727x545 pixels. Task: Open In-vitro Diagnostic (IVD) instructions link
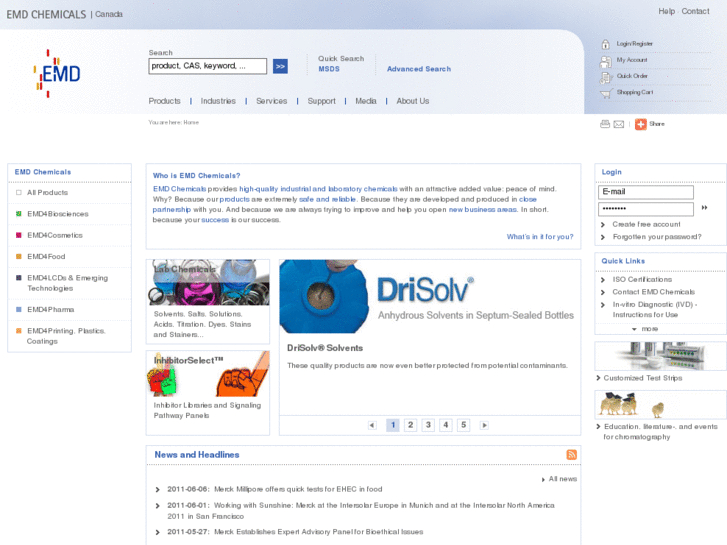click(655, 309)
